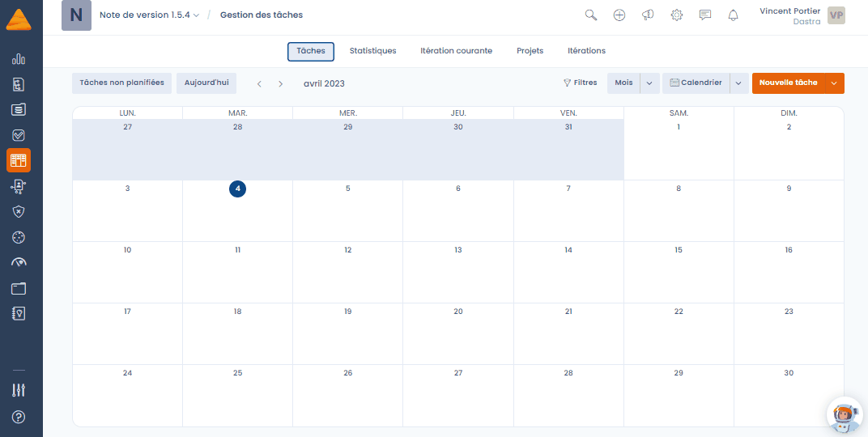The width and height of the screenshot is (868, 437).
Task: Open the notifications bell icon
Action: tap(734, 15)
